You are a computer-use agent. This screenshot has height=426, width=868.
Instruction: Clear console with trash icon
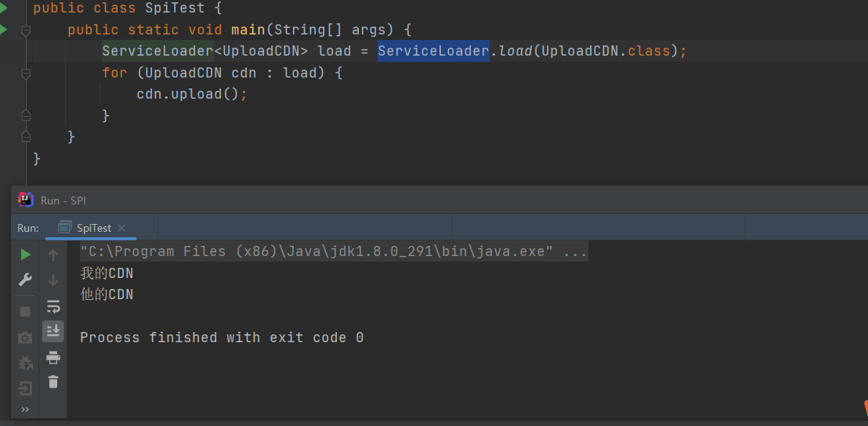tap(53, 382)
